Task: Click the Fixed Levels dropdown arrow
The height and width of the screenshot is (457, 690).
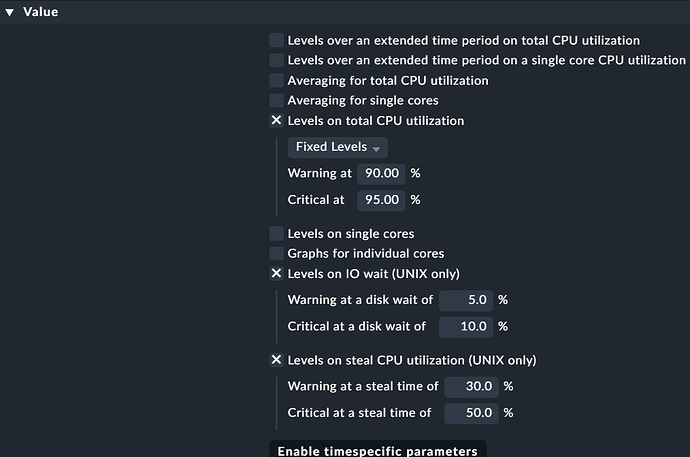Action: coord(377,148)
